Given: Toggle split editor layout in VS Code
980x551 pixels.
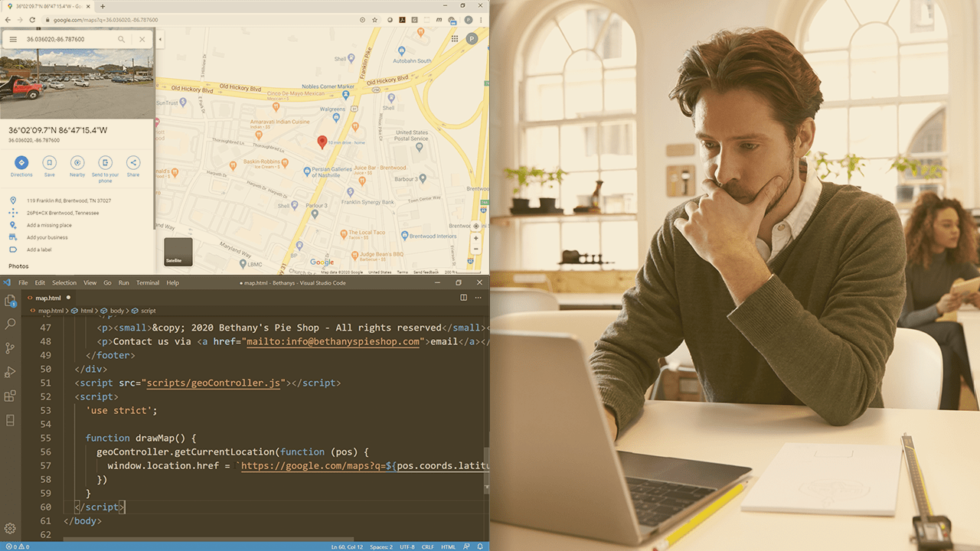Looking at the screenshot, I should 463,298.
